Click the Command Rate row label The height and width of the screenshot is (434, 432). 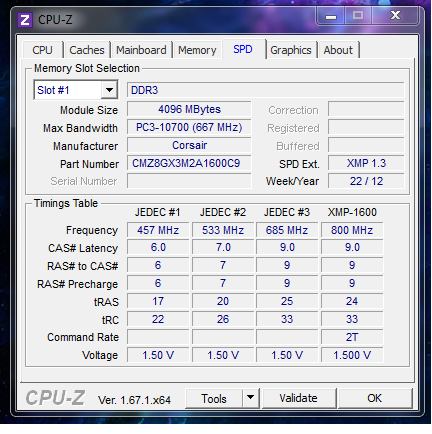[x=83, y=337]
